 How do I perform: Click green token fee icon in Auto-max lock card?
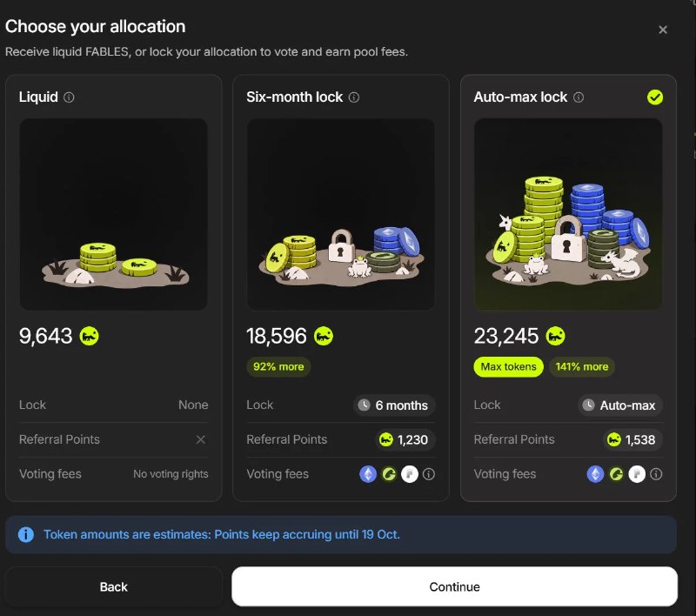click(x=616, y=474)
